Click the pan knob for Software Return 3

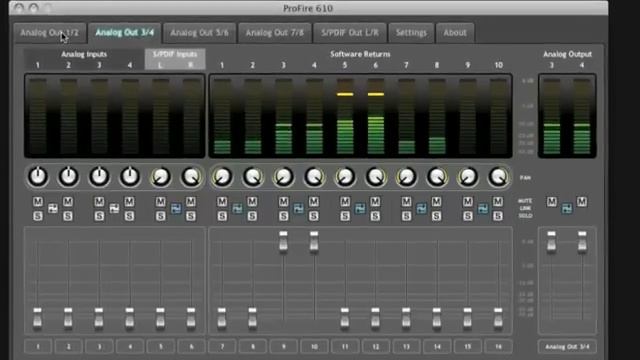[x=284, y=177]
